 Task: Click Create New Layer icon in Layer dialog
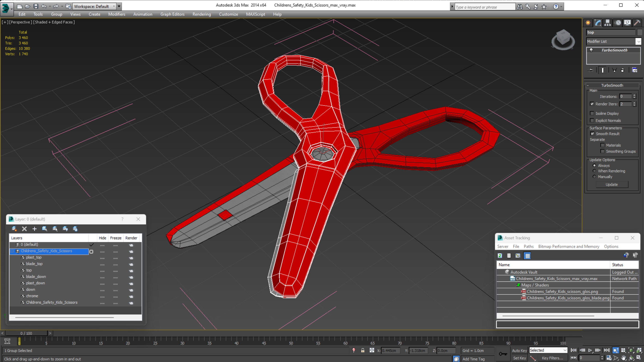click(14, 229)
